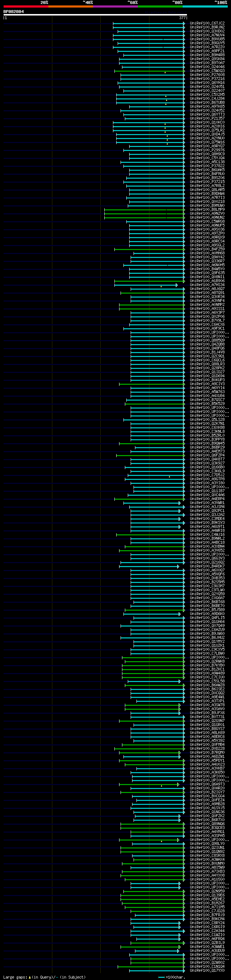Select the UniRef100_A3XBN4 label
Viewport: 231px width, 980px height.
click(x=208, y=546)
